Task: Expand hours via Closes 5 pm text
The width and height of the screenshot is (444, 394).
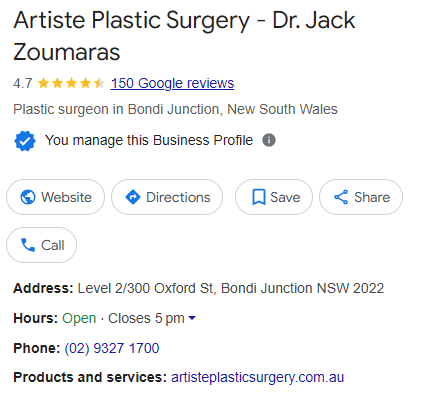Action: (146, 318)
